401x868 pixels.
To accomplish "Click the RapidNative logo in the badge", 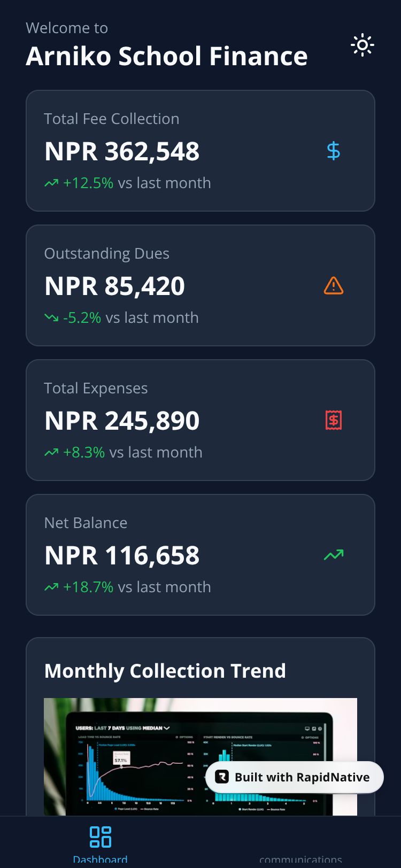I will pyautogui.click(x=221, y=777).
